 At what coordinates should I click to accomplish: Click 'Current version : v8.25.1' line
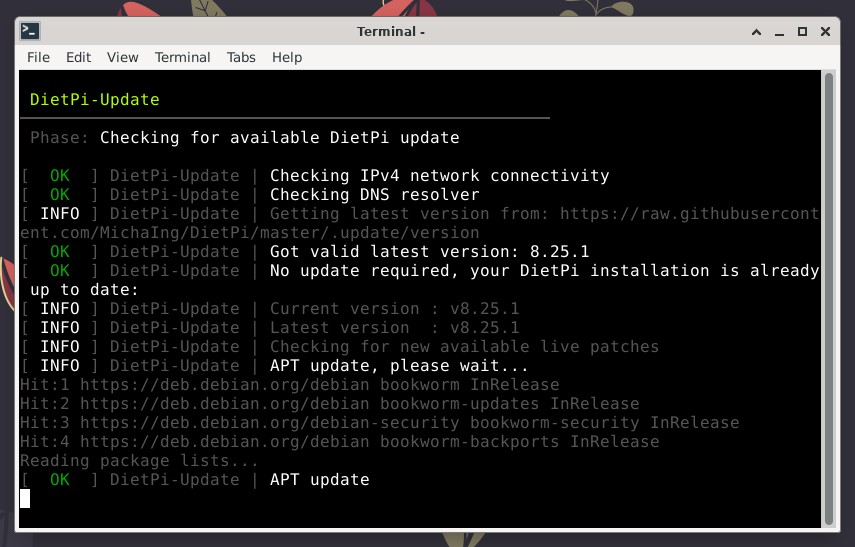394,309
